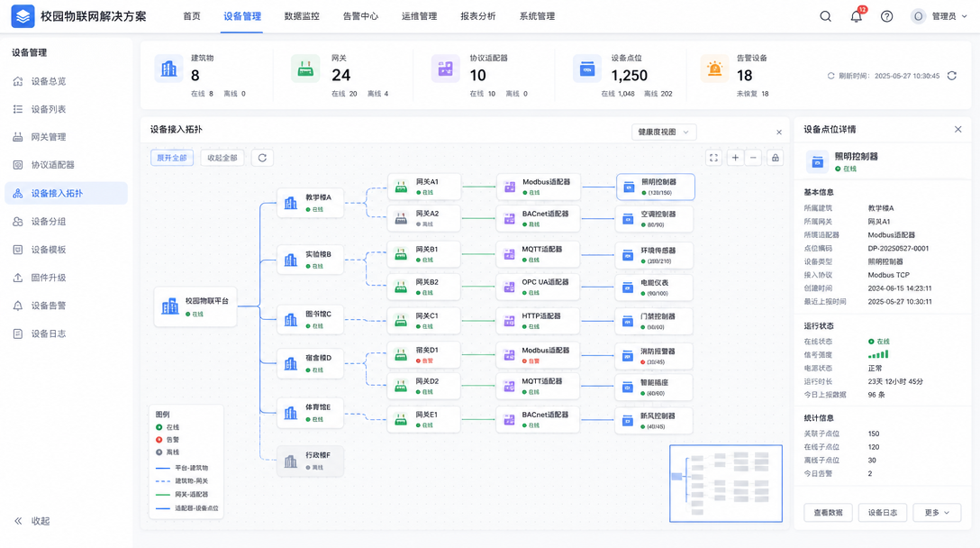Screen dimensions: 980x548
Task: Open 运维管理 tab
Action: tap(420, 16)
